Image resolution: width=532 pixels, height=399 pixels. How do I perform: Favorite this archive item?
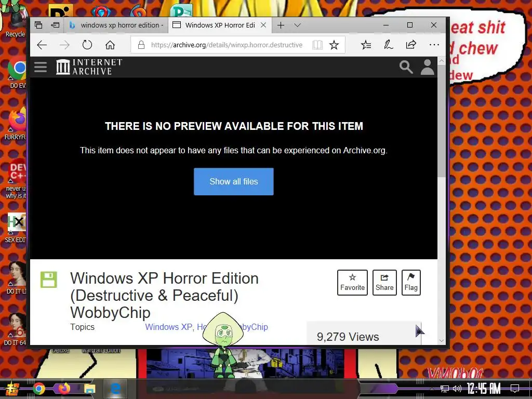click(x=352, y=282)
